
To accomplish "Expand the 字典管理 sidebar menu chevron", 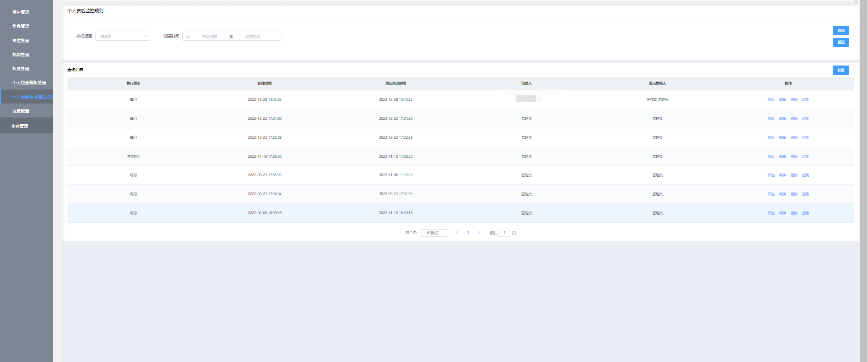I will coord(46,126).
